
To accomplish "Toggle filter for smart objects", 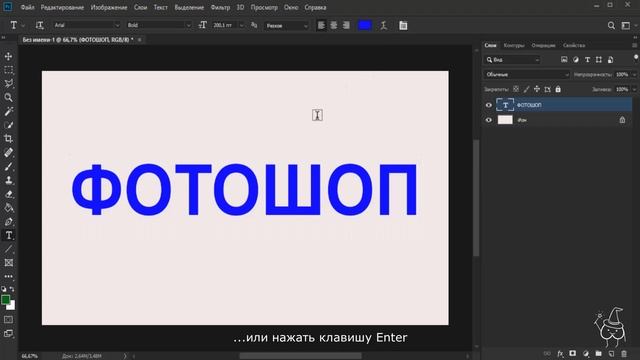I will pos(610,60).
